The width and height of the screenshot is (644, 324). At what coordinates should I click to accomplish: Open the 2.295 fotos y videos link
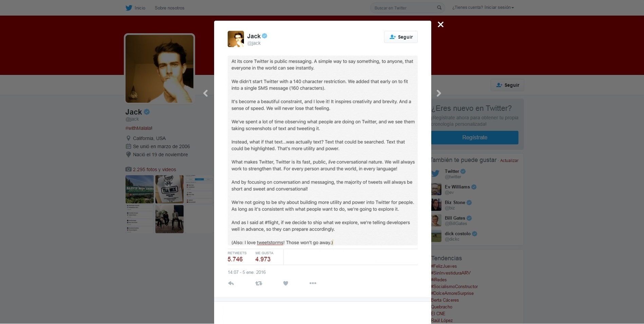pos(154,169)
